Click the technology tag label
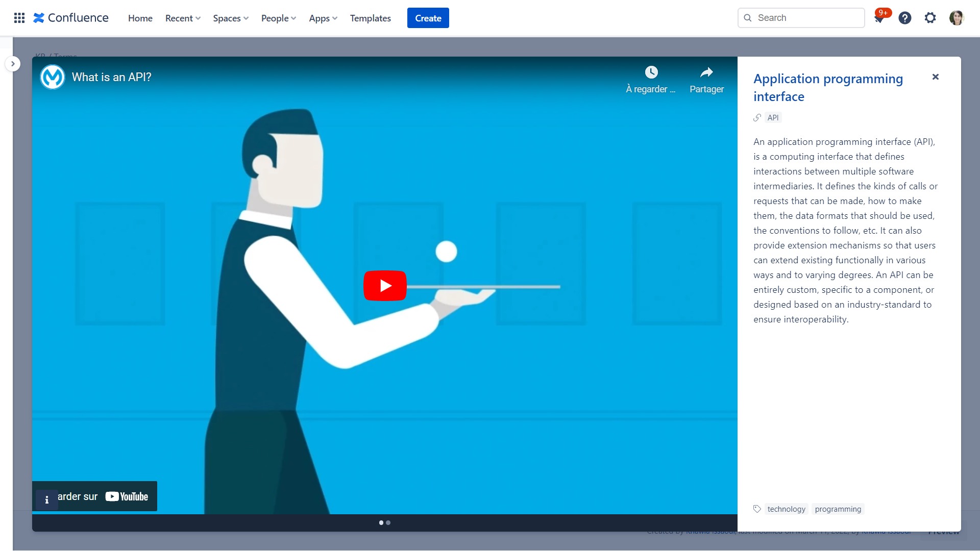 click(x=786, y=509)
